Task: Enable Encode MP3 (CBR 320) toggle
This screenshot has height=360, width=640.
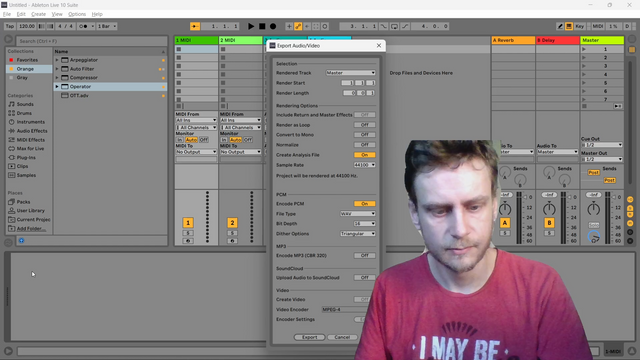Action: [x=364, y=256]
